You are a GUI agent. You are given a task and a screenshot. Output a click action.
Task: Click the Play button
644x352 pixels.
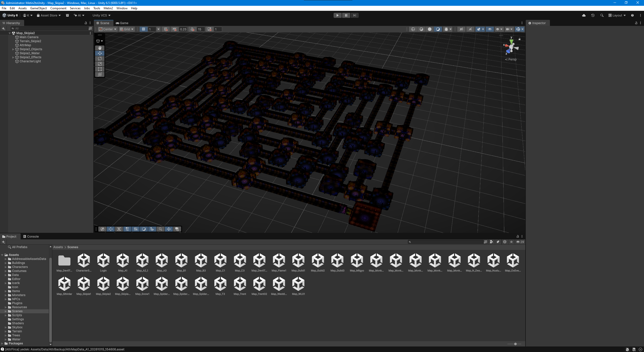point(338,15)
